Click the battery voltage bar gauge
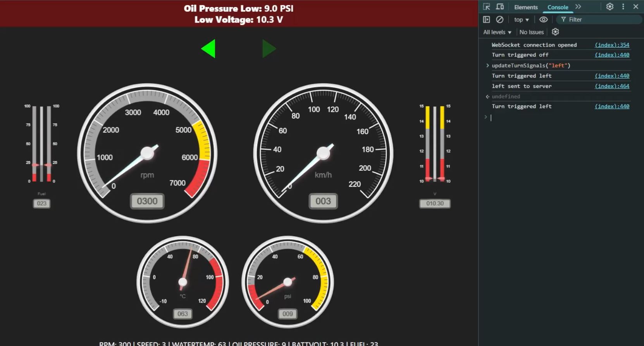The width and height of the screenshot is (644, 346). [435, 144]
